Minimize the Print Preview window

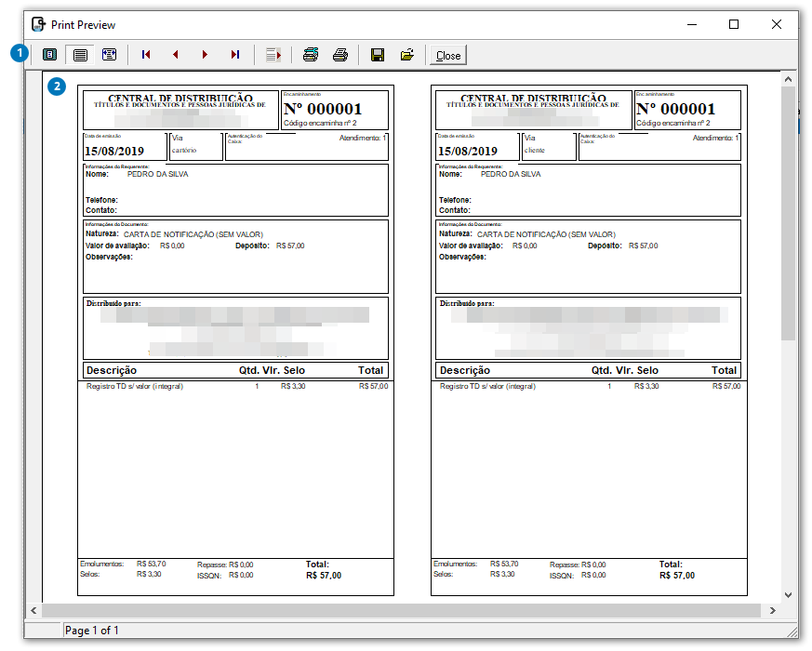click(x=692, y=24)
